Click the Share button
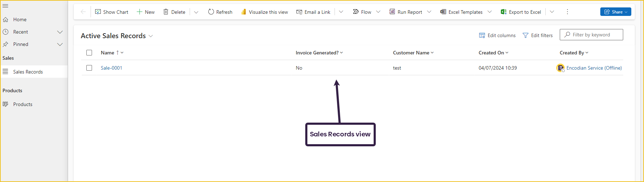Screen dimensions: 644x182 pyautogui.click(x=615, y=12)
